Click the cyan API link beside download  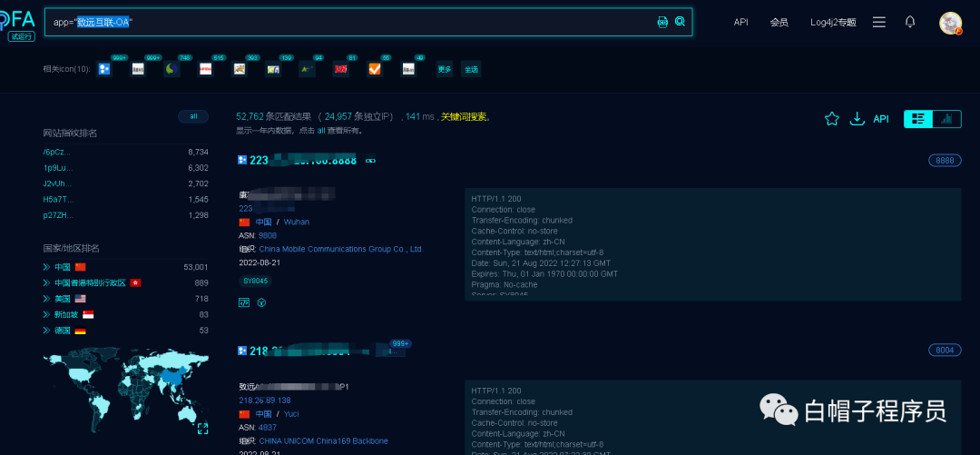tap(880, 119)
